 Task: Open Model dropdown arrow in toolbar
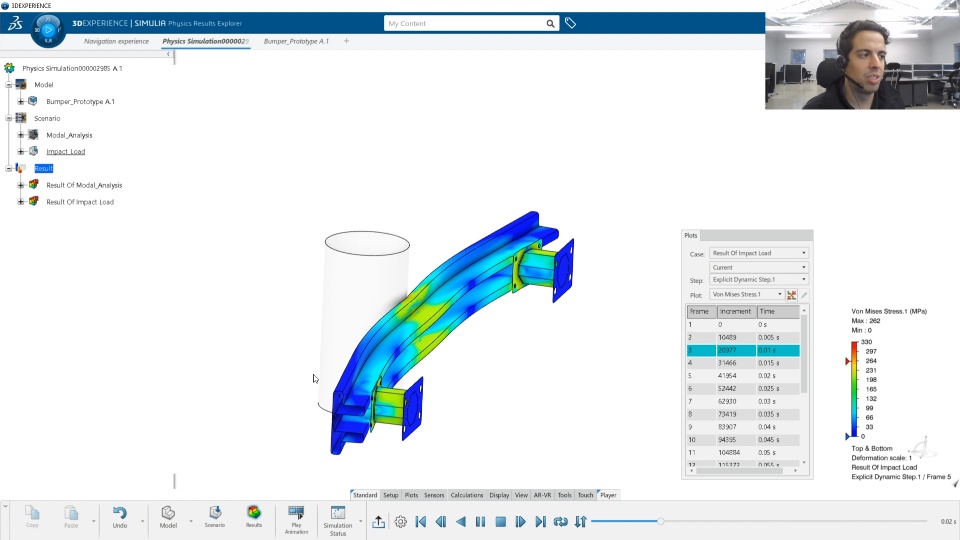(190, 522)
